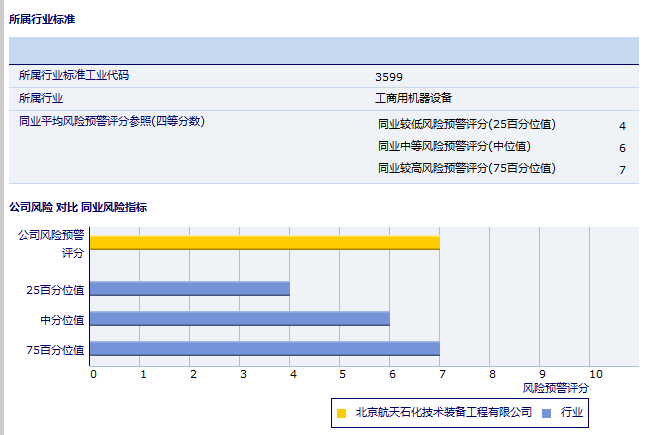Click the 工商用机器设备 industry value
Image resolution: width=648 pixels, height=435 pixels.
[x=413, y=98]
